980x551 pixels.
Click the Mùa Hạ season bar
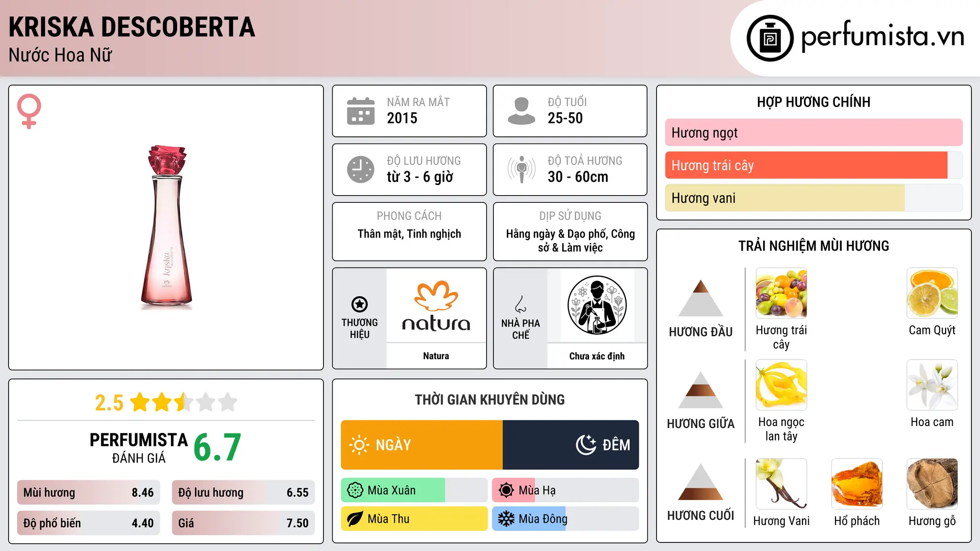pyautogui.click(x=565, y=490)
